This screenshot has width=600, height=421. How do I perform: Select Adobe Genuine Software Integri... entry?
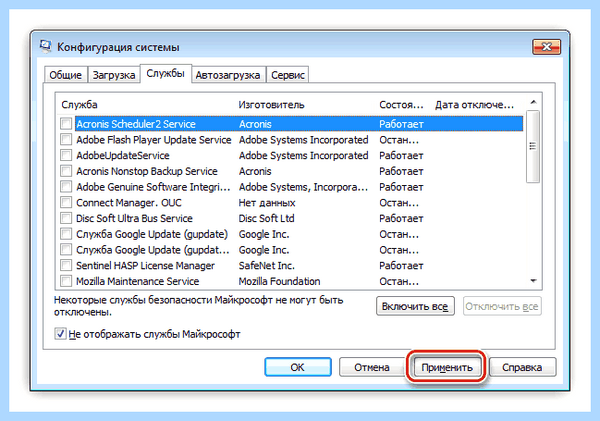153,187
